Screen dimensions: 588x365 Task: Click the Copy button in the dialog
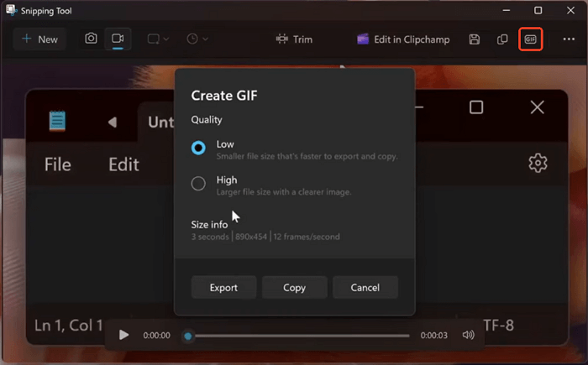[x=294, y=288]
